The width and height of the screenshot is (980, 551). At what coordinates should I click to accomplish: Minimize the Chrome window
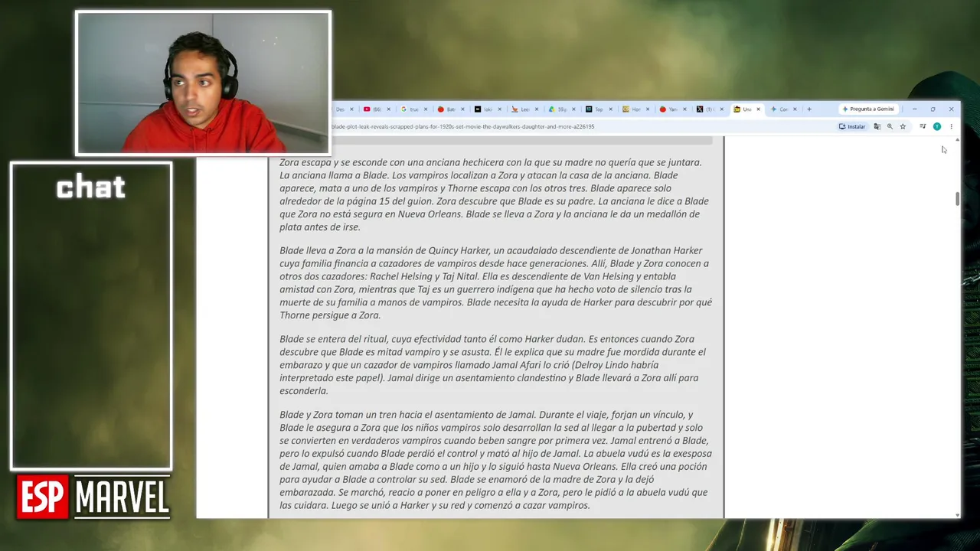[x=914, y=109]
